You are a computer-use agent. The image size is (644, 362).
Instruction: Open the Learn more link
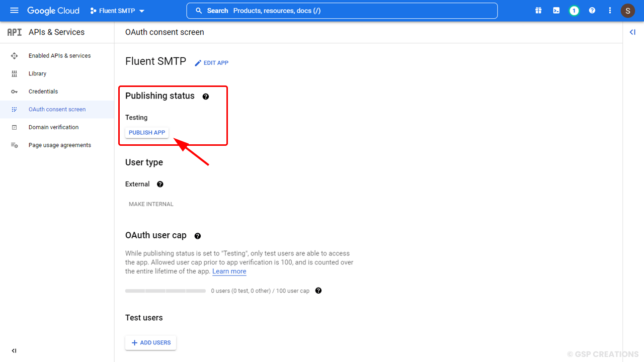[229, 271]
